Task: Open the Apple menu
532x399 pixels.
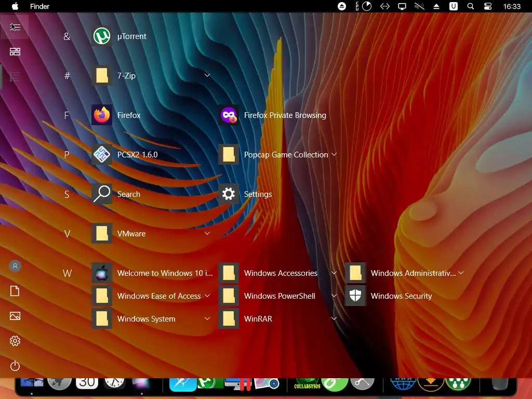Action: click(x=15, y=6)
